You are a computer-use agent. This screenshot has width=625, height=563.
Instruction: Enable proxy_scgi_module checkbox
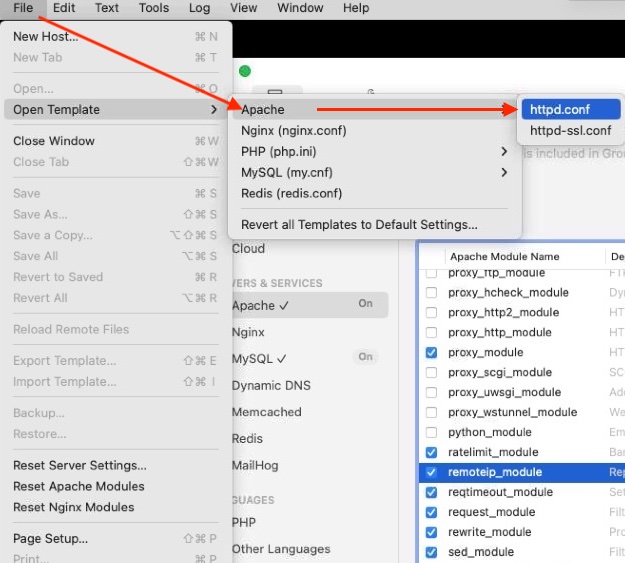pyautogui.click(x=431, y=372)
